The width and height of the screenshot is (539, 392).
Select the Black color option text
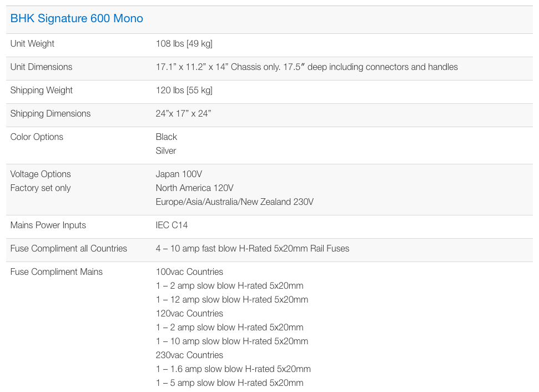point(166,137)
